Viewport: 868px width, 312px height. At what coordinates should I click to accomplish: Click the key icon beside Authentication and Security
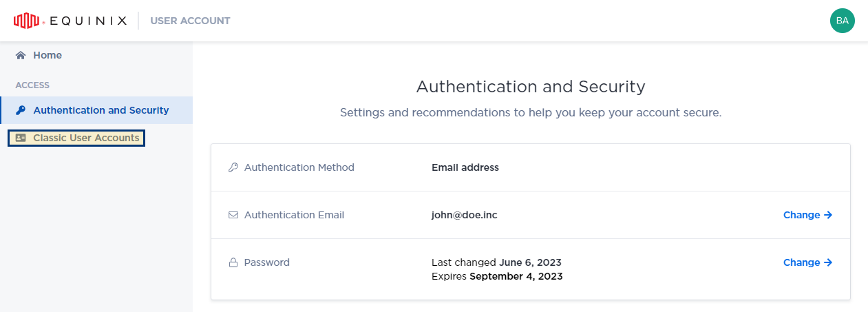(x=21, y=110)
